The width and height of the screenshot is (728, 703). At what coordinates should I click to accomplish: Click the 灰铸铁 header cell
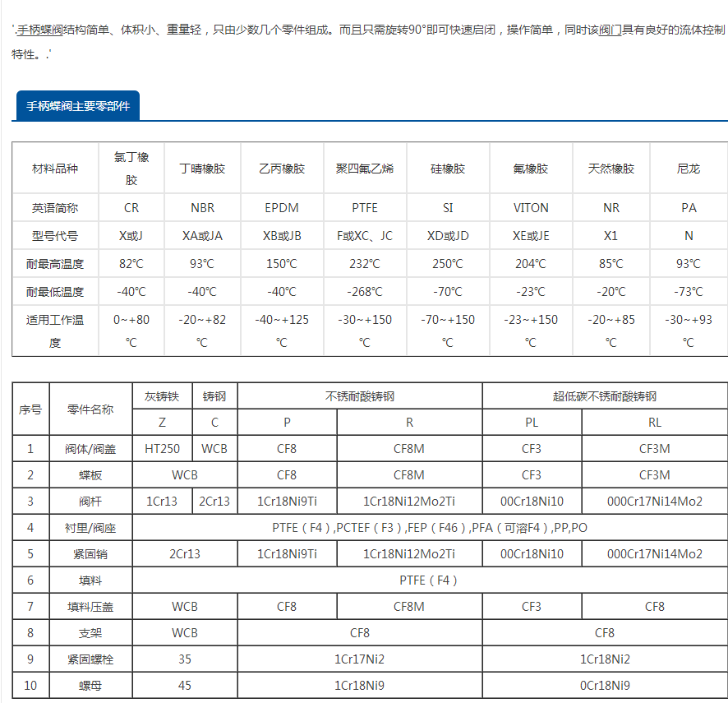coord(161,396)
